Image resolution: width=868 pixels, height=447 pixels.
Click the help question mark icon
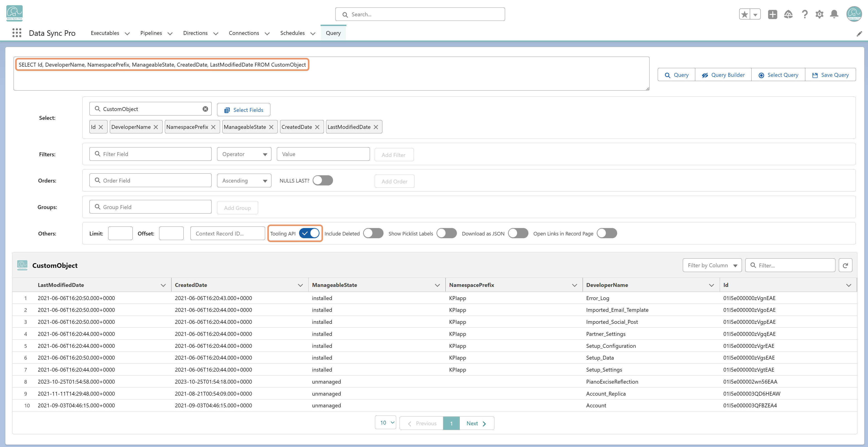[x=805, y=14]
